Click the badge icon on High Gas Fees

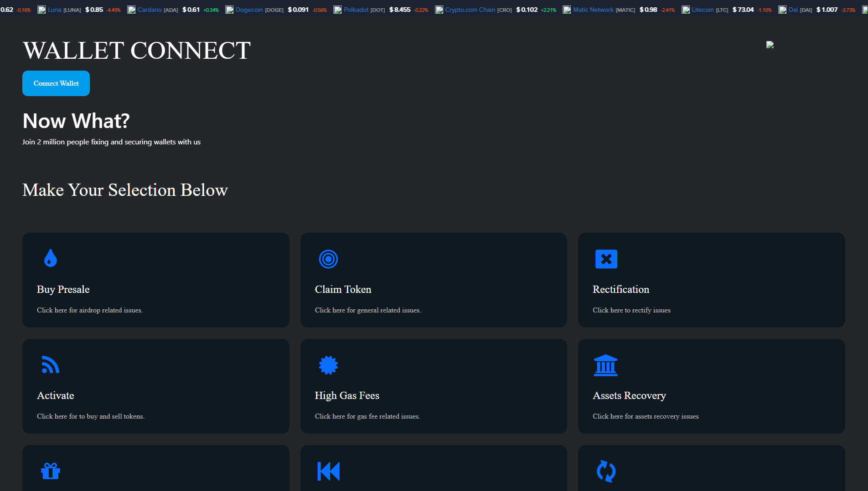pos(328,365)
